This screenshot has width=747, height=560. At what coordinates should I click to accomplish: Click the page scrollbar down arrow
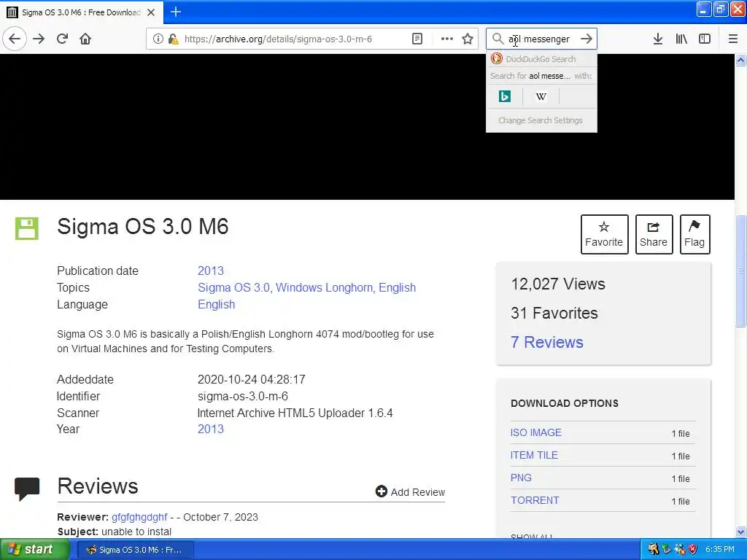(741, 532)
